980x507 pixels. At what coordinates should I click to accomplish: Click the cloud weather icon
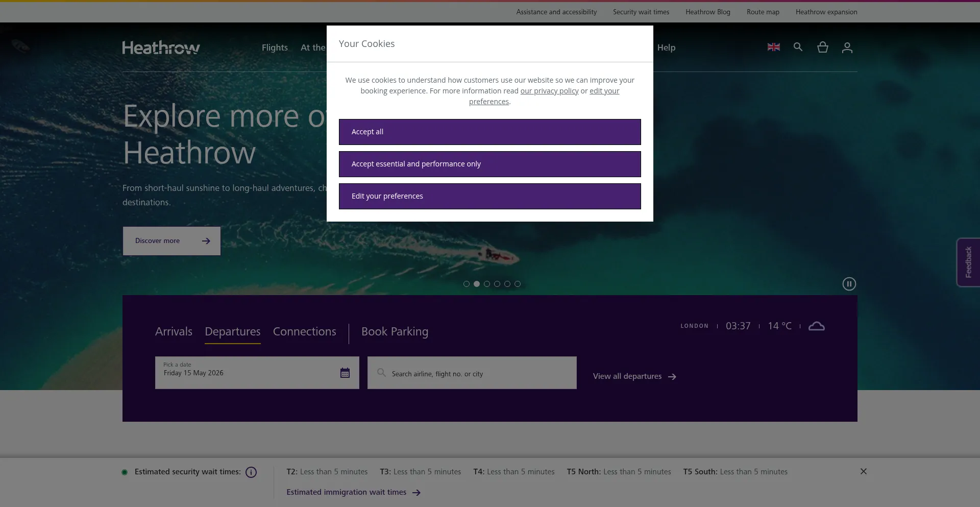coord(816,326)
